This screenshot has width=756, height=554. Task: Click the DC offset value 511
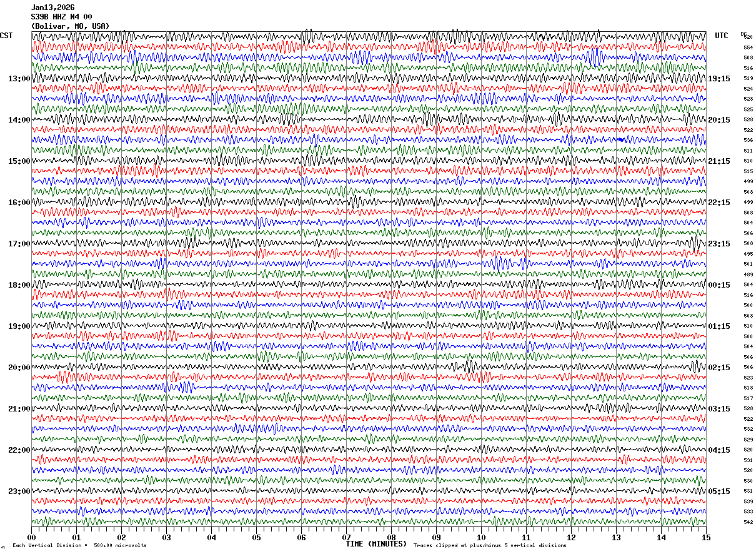click(748, 151)
